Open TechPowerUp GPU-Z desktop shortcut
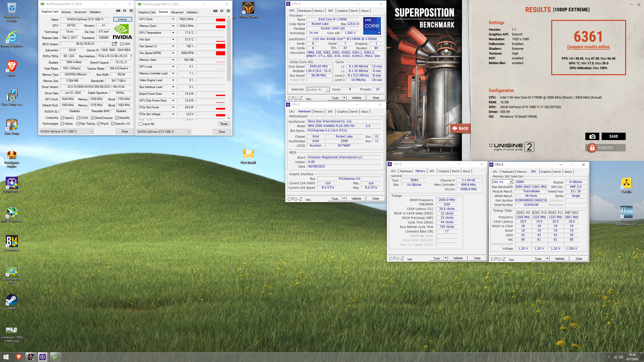 point(12,275)
